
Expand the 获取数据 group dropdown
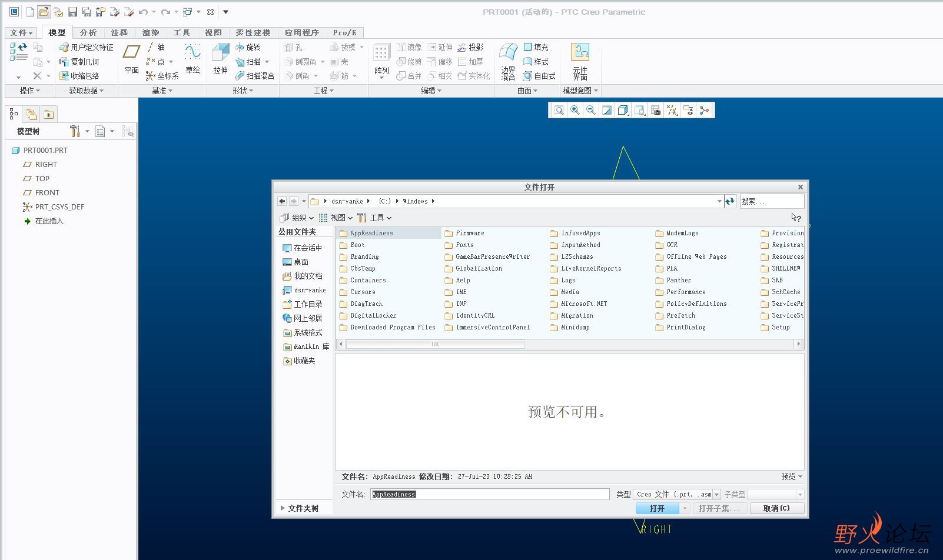[x=86, y=91]
